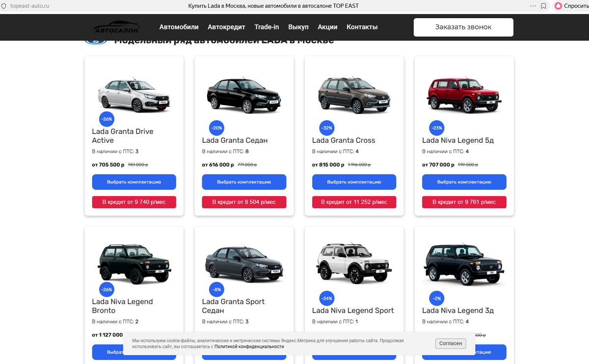Click the Автосалон logo in header
This screenshot has width=589, height=364.
coord(117,27)
